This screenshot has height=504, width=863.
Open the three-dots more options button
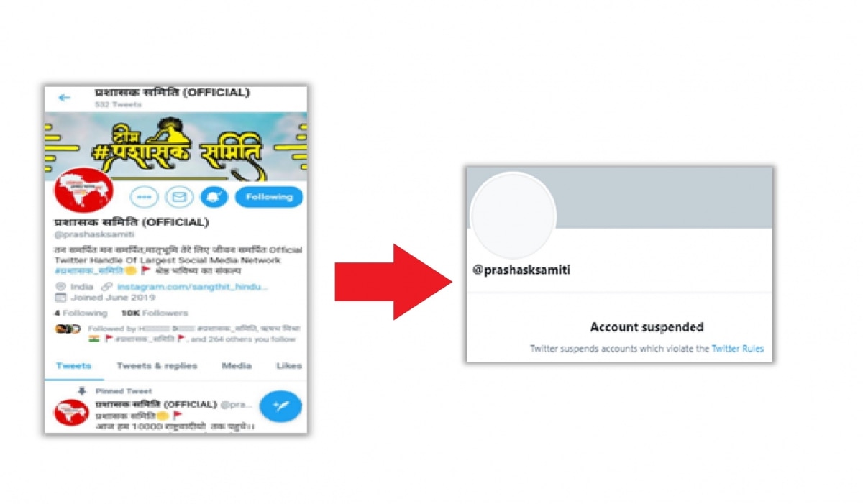click(x=144, y=196)
